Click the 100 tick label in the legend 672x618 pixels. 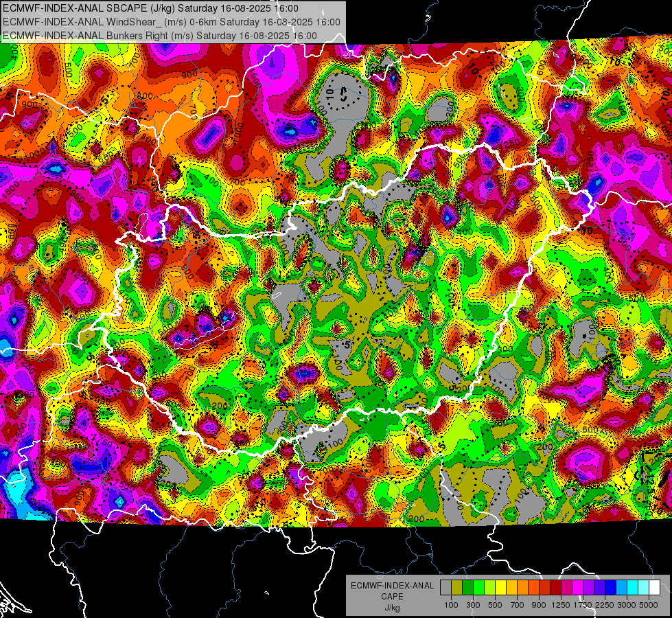click(451, 605)
